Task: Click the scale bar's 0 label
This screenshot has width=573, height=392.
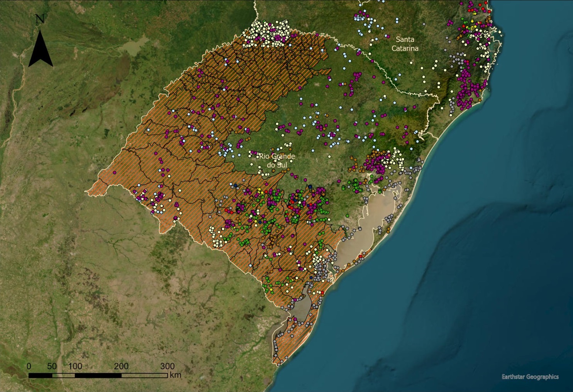Action: (x=29, y=366)
